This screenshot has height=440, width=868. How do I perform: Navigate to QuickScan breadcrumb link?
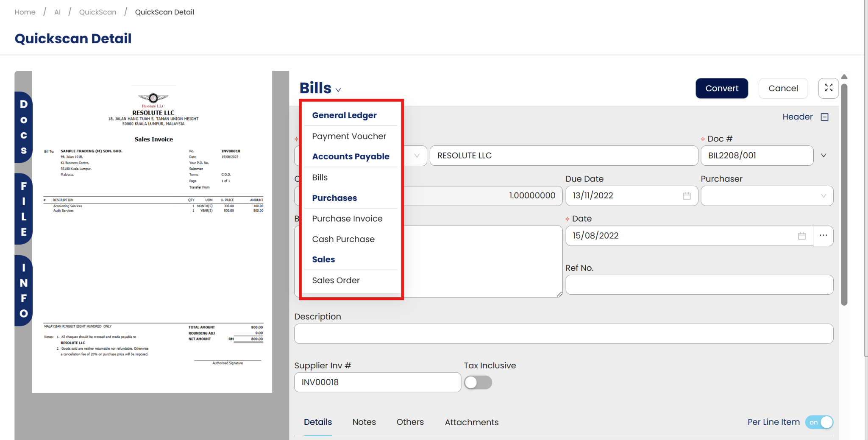tap(98, 12)
